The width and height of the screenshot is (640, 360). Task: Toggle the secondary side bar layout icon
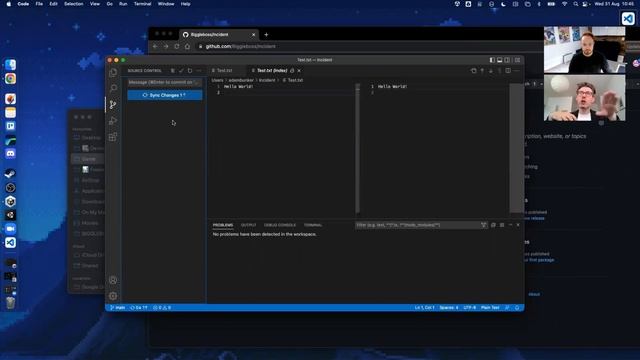click(507, 60)
